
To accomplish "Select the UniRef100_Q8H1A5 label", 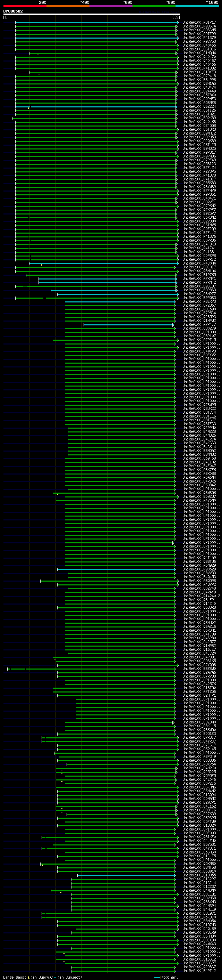I will [199, 83].
